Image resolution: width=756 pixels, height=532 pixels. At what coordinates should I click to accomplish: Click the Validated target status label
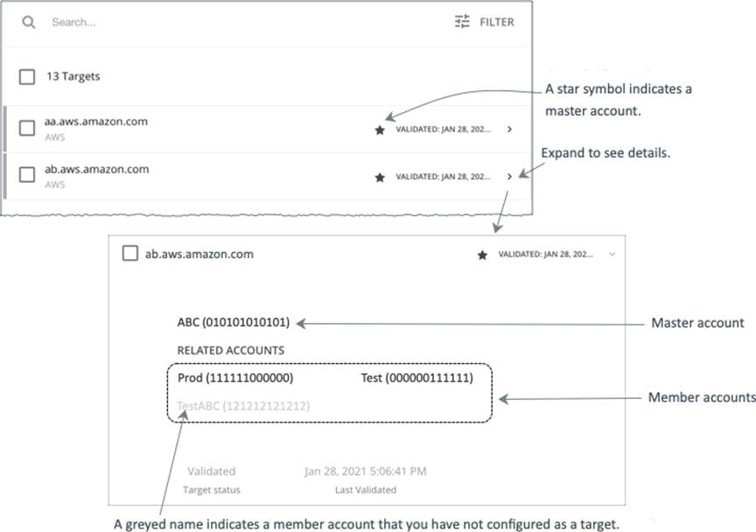click(x=212, y=471)
